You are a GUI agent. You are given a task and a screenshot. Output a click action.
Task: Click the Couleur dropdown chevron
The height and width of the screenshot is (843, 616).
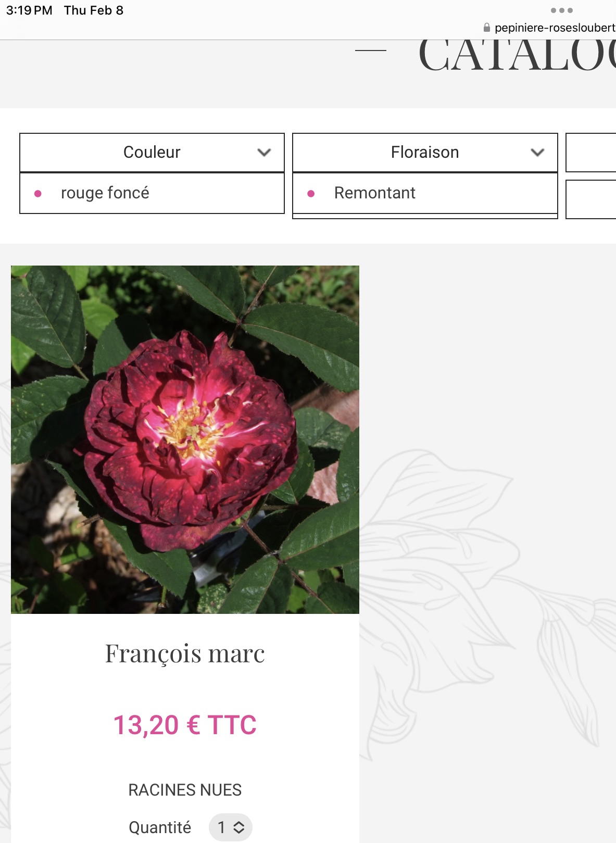265,153
